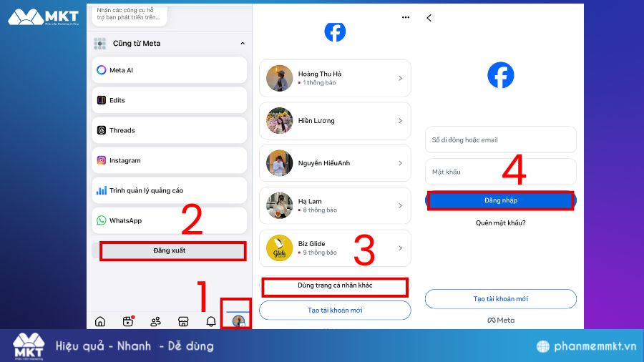Select the Hiền Lương account
This screenshot has height=362, width=644.
click(x=335, y=121)
